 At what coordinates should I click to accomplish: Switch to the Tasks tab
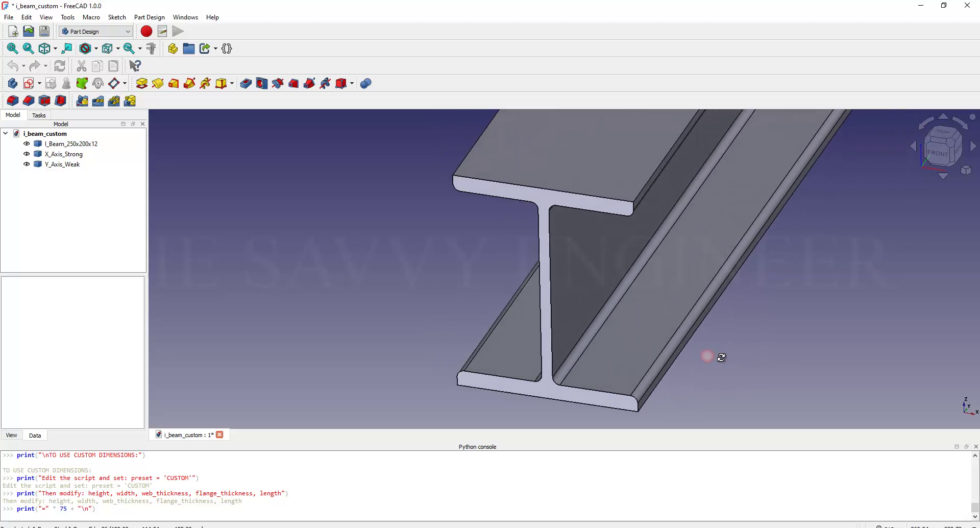(39, 115)
